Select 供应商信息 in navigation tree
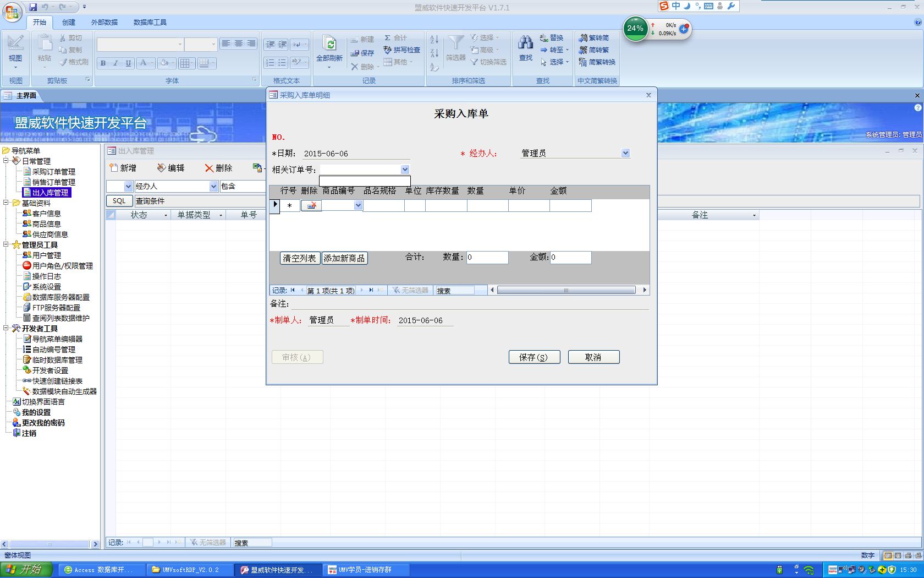 pos(50,235)
